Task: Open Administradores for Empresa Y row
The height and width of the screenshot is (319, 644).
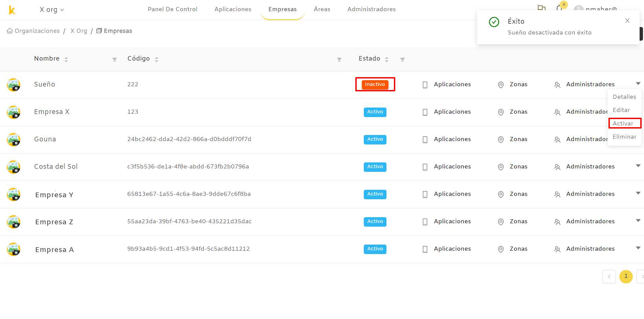Action: [584, 194]
